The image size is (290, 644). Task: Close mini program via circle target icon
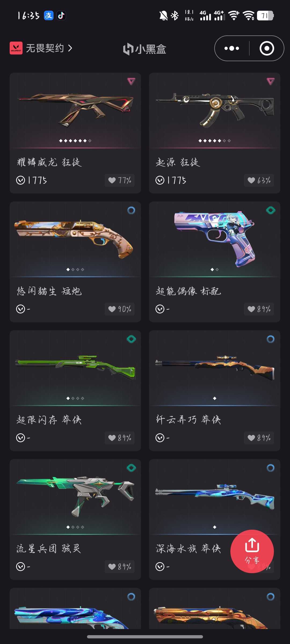click(267, 48)
